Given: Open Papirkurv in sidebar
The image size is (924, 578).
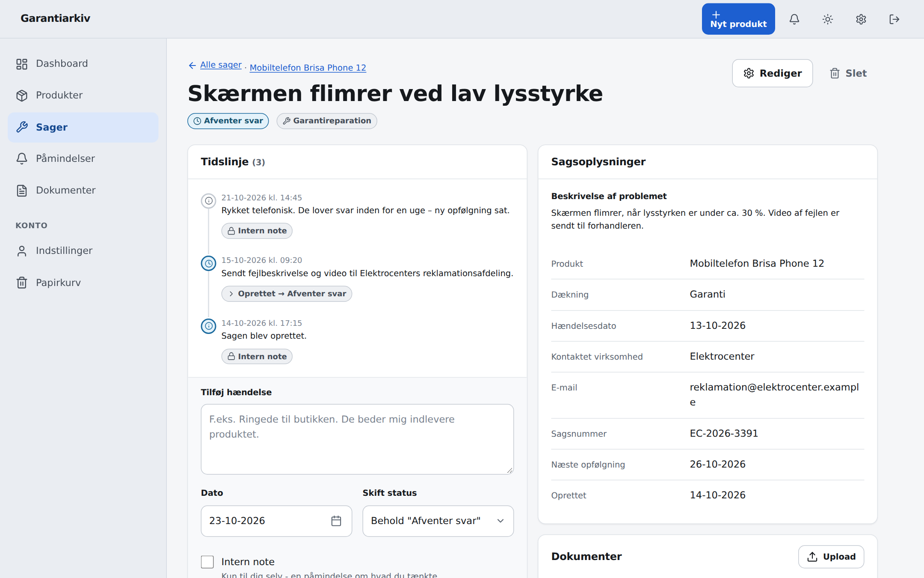Looking at the screenshot, I should [x=83, y=283].
